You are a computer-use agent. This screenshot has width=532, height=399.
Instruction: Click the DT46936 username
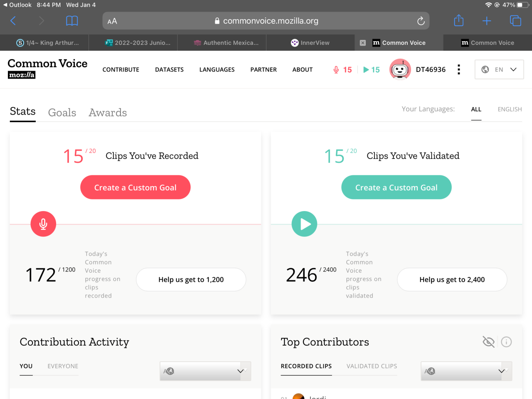coord(431,69)
